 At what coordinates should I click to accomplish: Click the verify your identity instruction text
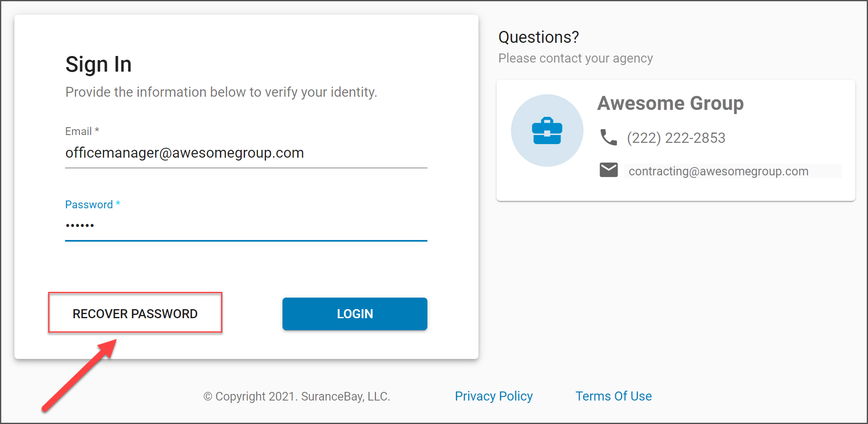(x=221, y=92)
